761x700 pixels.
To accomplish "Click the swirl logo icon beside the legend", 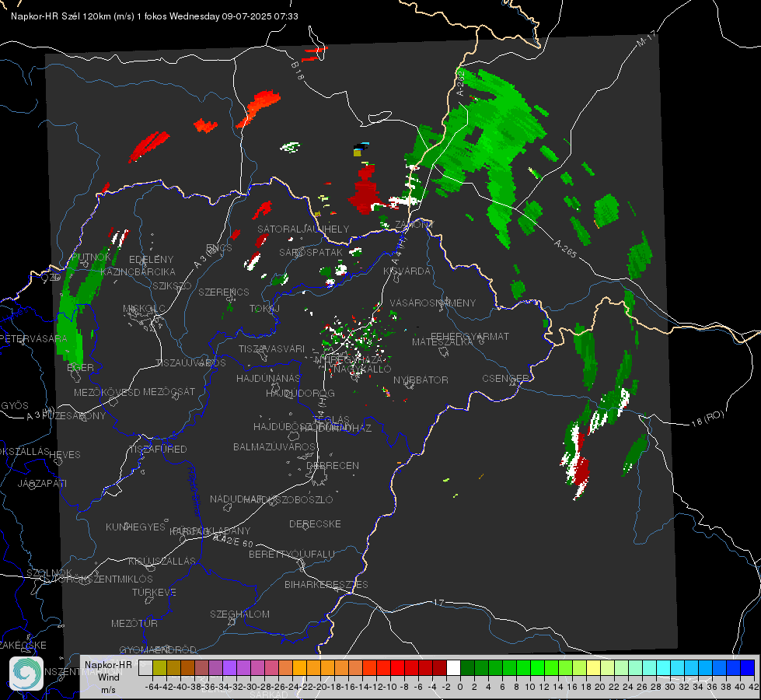I will (26, 674).
